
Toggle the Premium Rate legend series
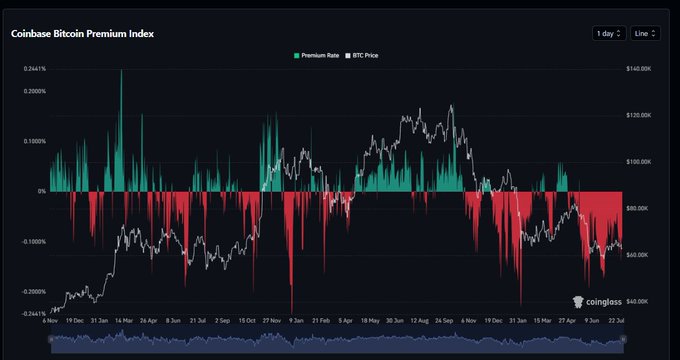tap(316, 56)
